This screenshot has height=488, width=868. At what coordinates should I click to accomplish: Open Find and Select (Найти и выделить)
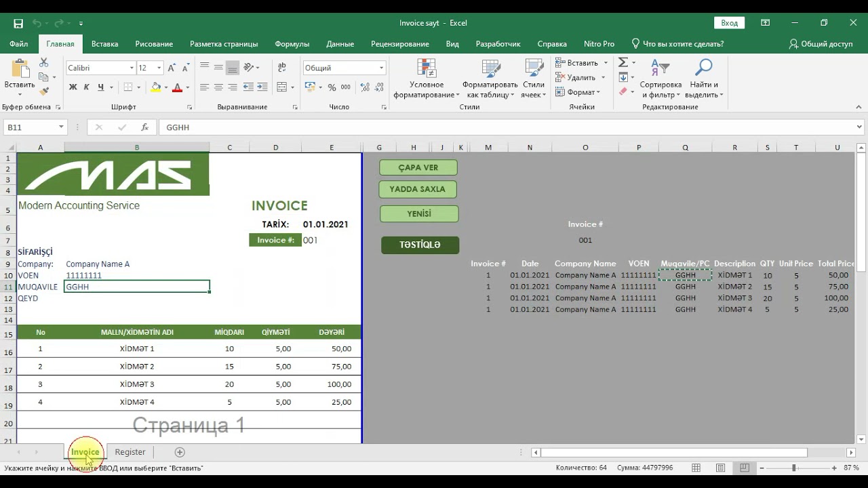pyautogui.click(x=704, y=79)
